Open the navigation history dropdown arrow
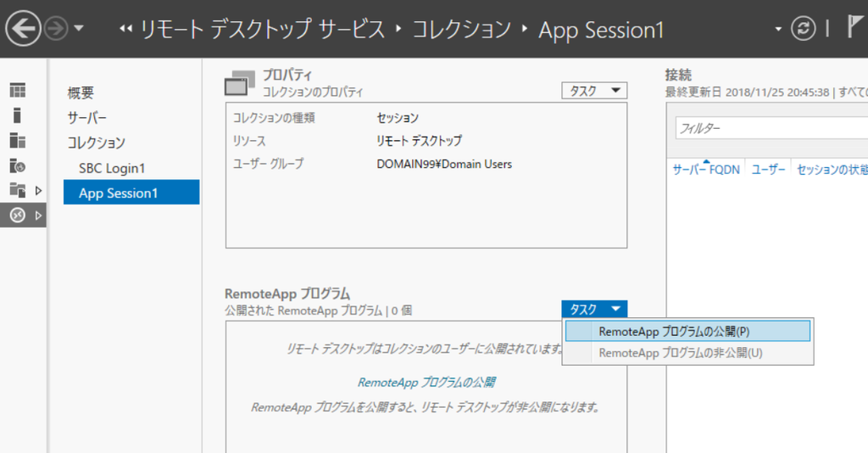Viewport: 868px width, 453px height. 79,28
